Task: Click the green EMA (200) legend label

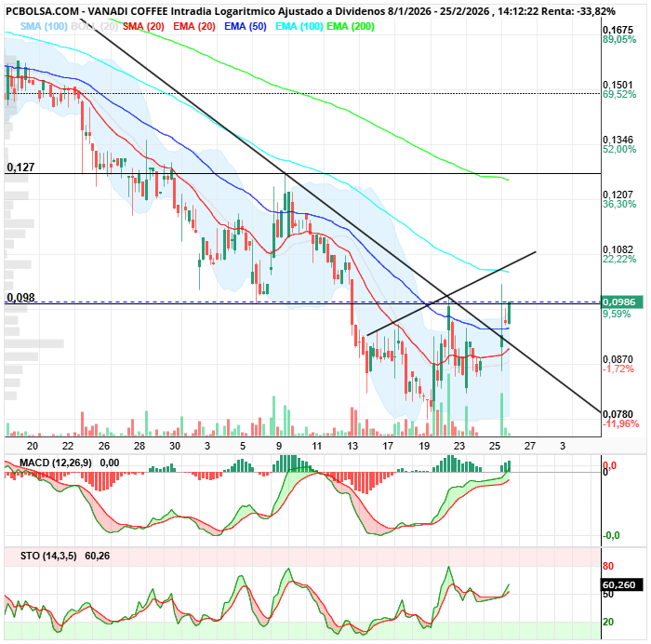Action: click(x=351, y=26)
